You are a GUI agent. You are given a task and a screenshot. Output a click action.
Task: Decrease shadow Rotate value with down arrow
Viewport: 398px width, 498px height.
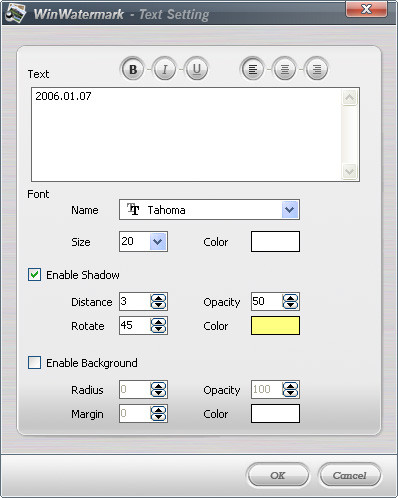pos(158,329)
